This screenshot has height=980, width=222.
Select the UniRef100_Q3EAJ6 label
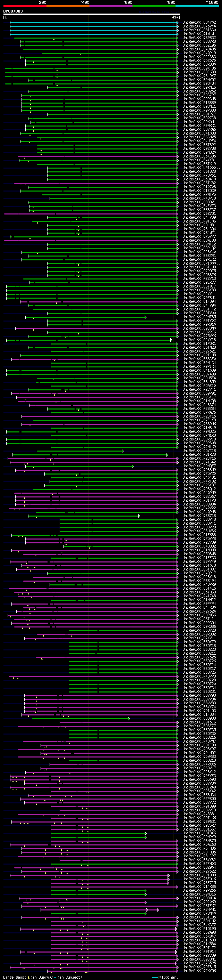pos(199,879)
